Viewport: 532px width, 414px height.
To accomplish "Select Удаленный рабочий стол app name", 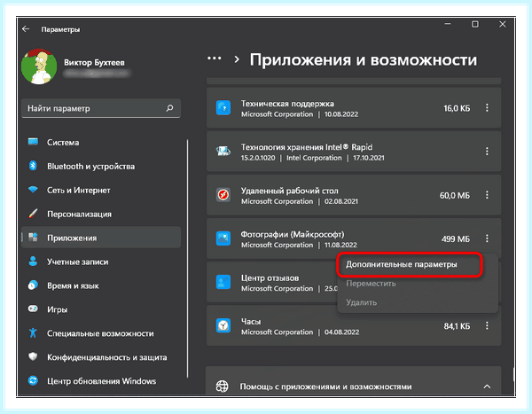I will 289,191.
